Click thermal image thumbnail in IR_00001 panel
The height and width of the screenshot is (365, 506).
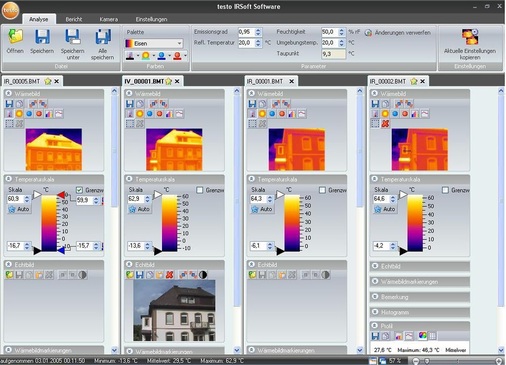coord(297,149)
